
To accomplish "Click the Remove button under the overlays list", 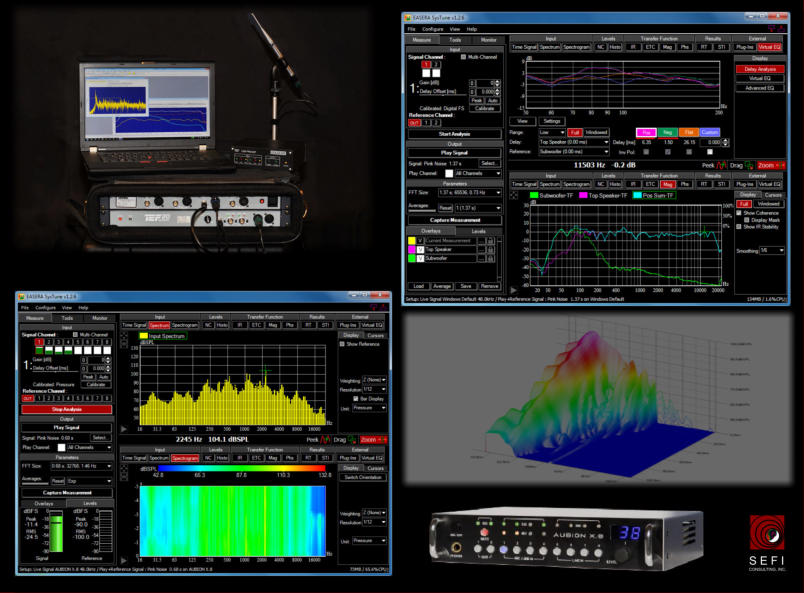I will pos(490,286).
